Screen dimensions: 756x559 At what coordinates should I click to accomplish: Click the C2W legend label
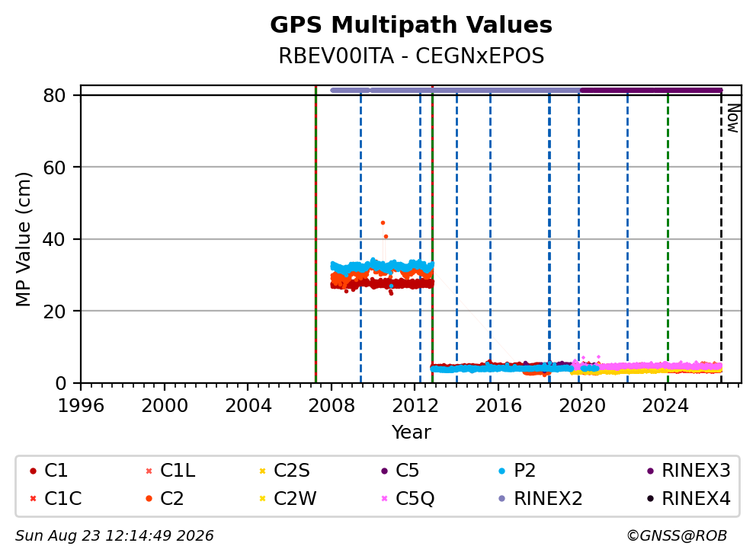295,499
